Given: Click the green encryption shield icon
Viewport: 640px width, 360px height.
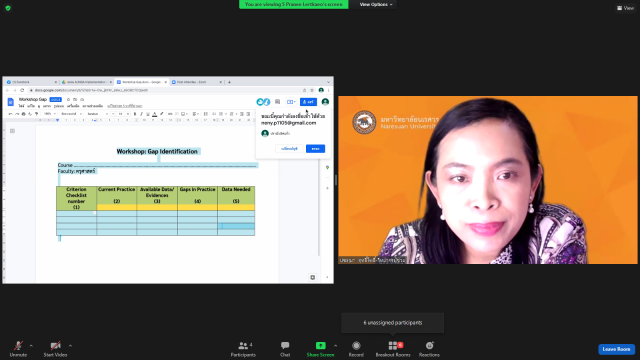Looking at the screenshot, I should [8, 8].
